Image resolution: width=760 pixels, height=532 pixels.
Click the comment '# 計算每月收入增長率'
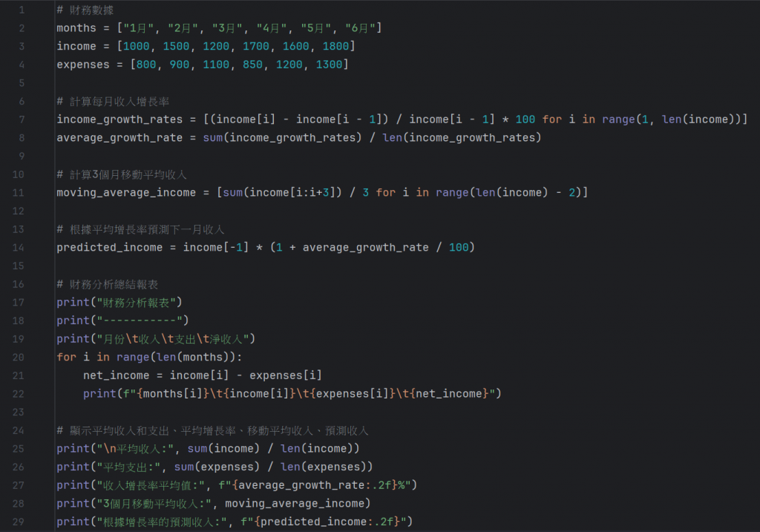[x=113, y=101]
